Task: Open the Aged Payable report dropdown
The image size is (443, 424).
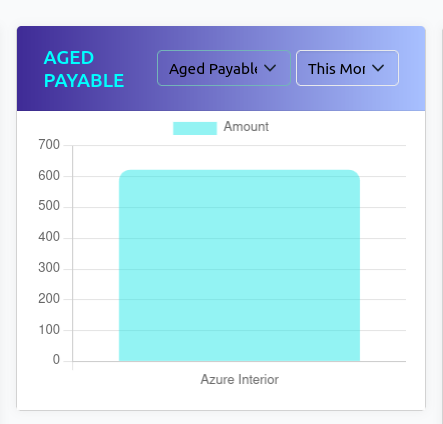Action: point(224,68)
